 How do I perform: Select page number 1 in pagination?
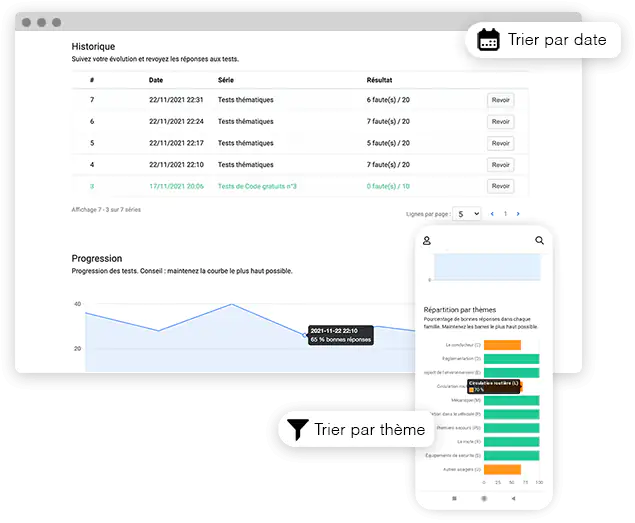[505, 214]
